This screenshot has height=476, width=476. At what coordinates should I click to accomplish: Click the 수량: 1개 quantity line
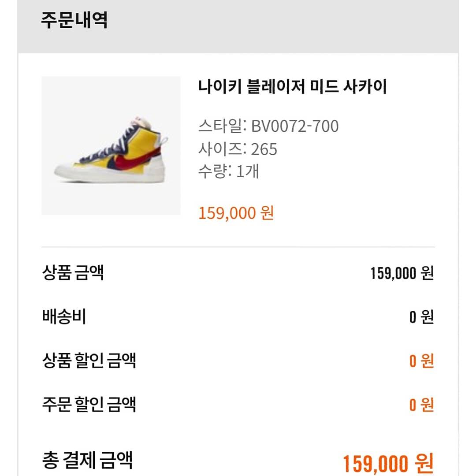228,171
